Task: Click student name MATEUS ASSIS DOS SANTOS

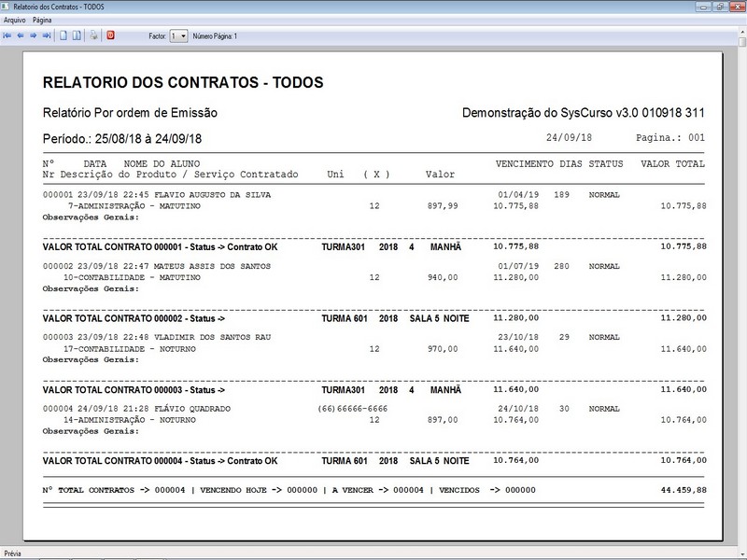Action: 212,266
